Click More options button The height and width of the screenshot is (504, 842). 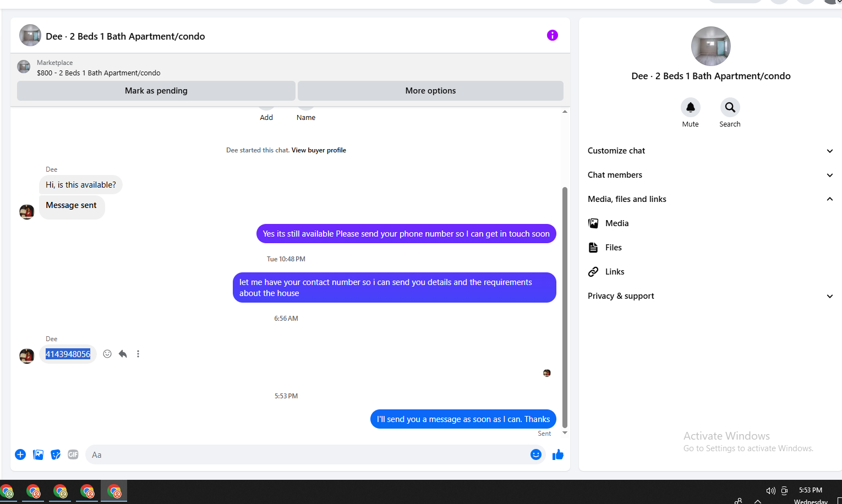pos(430,91)
